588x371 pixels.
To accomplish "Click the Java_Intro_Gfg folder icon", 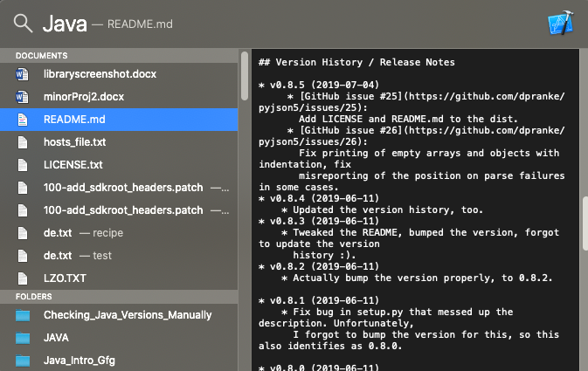I will (23, 361).
